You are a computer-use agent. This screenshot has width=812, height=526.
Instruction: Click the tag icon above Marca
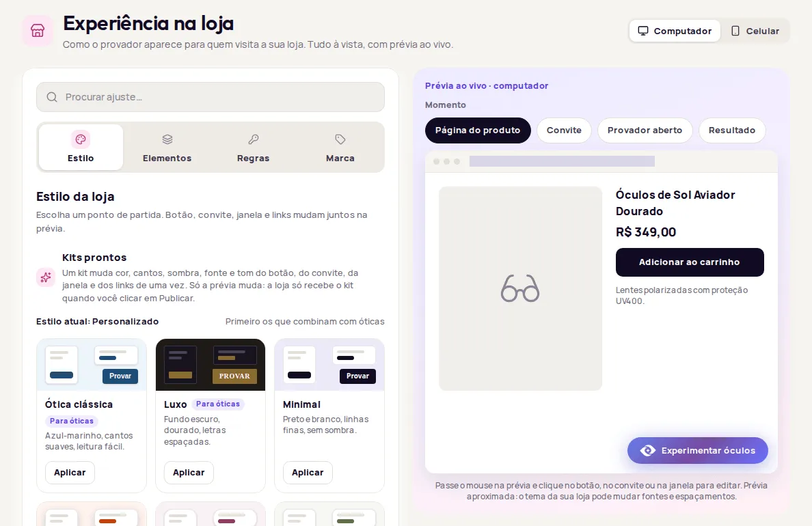pos(340,139)
